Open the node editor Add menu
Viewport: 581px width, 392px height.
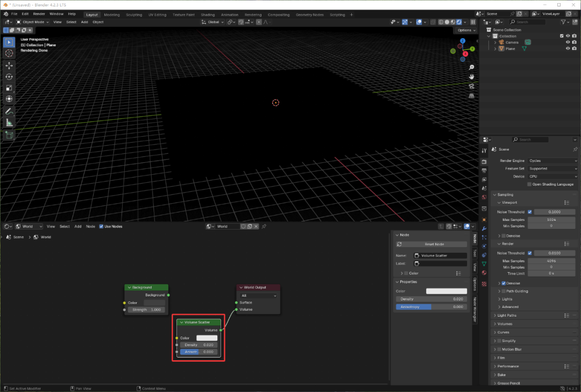pos(78,226)
